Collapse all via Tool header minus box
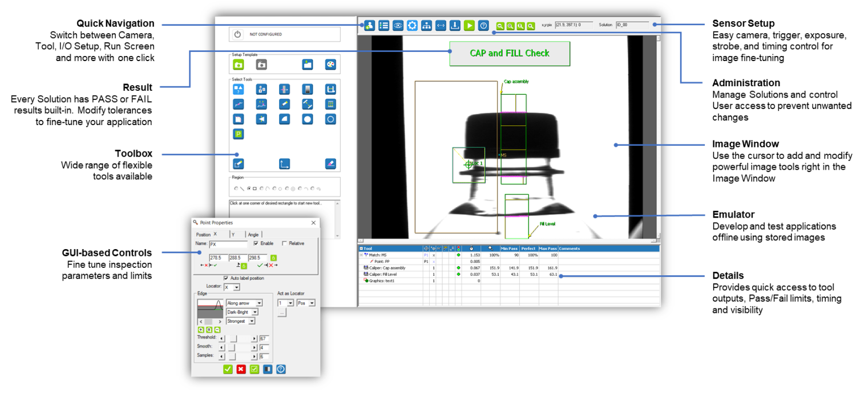 (x=361, y=248)
